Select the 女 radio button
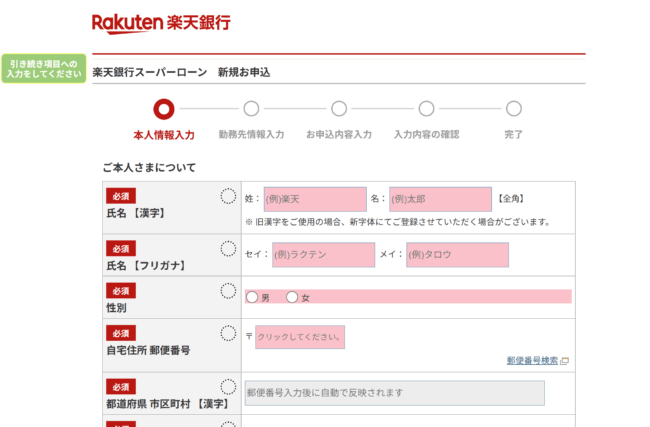The image size is (650, 427). 292,297
